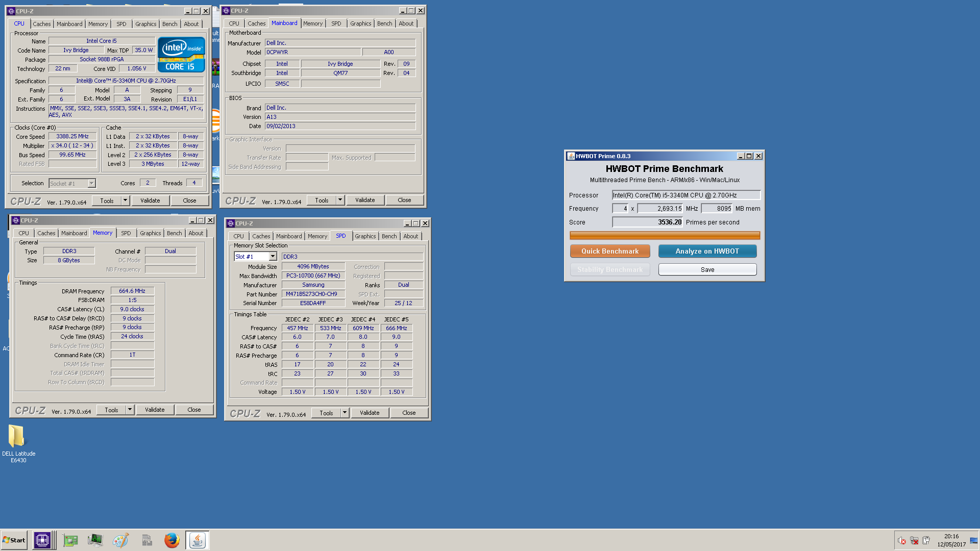Click the CPU-Z title icon of Mainboard window
This screenshot has width=980, height=551.
coord(226,11)
